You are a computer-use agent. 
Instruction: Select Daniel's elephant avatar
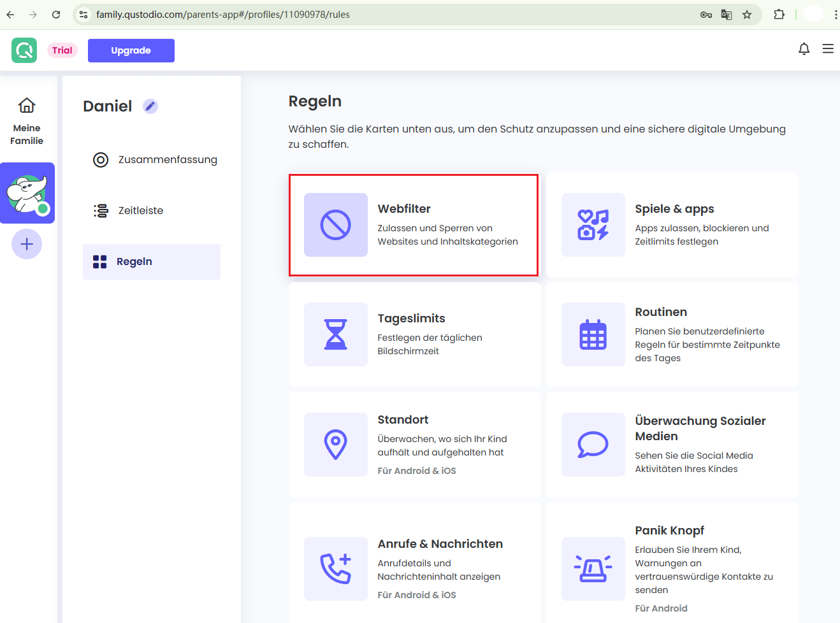coord(27,193)
